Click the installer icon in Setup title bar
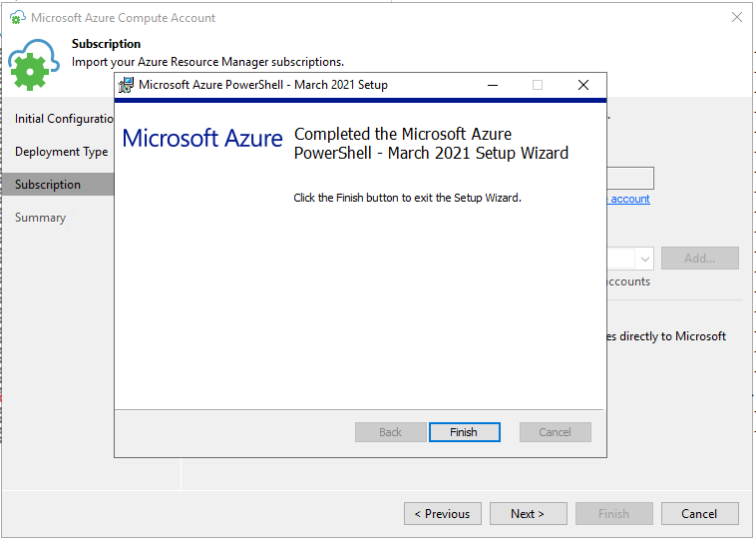Viewport: 756px width, 541px height. (126, 85)
